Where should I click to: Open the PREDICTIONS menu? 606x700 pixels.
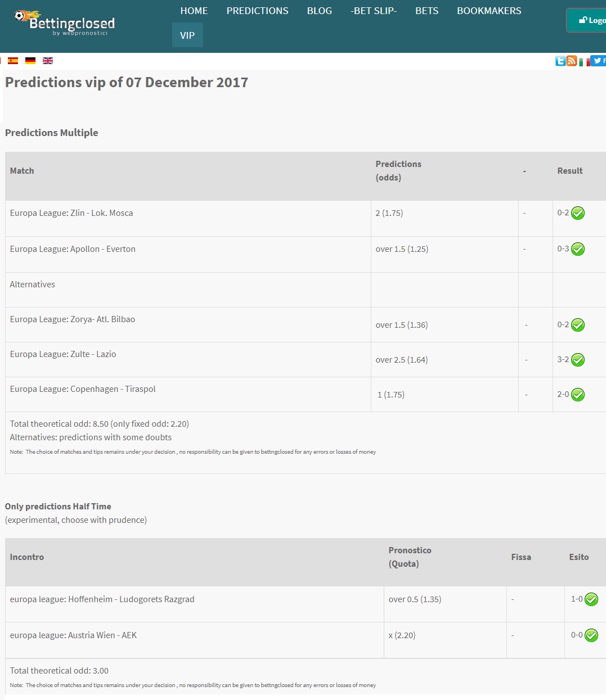pos(258,11)
